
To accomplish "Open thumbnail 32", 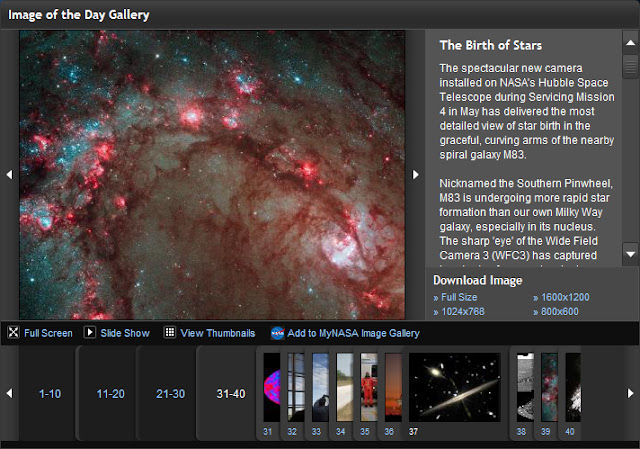I will [296, 387].
